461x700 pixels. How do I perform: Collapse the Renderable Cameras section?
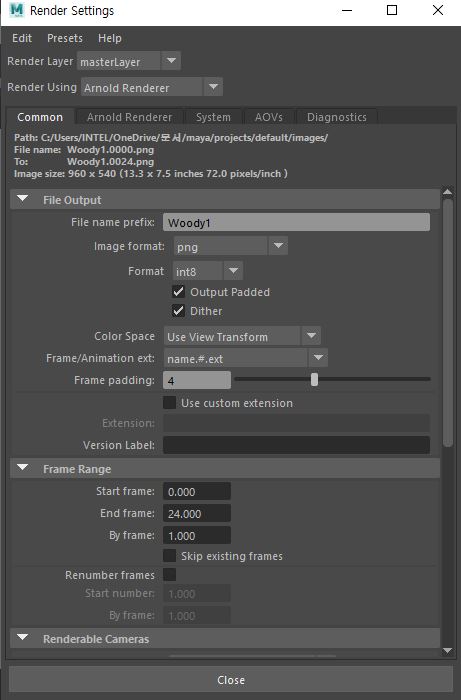tap(22, 638)
